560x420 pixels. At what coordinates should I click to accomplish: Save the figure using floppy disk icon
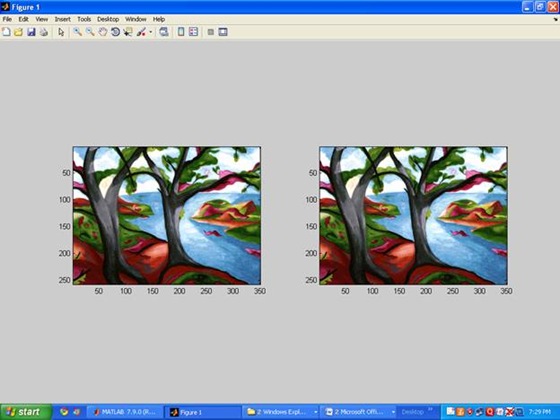31,32
